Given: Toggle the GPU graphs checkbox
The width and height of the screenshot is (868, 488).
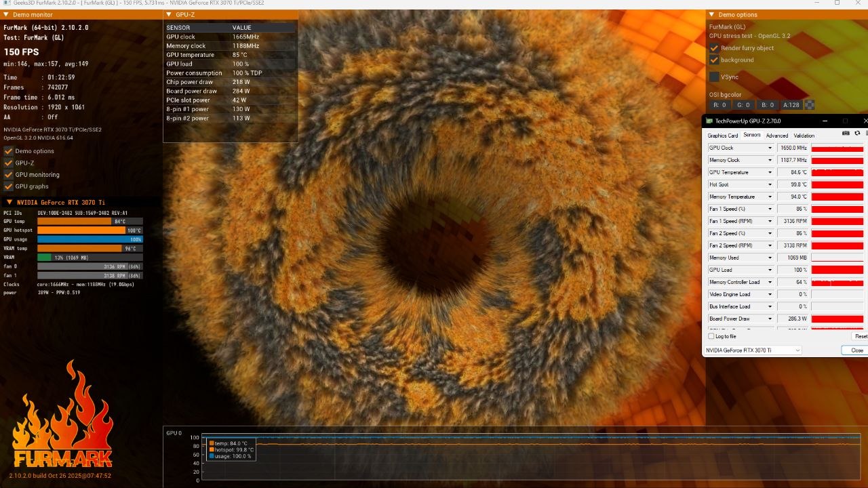Looking at the screenshot, I should pyautogui.click(x=9, y=186).
